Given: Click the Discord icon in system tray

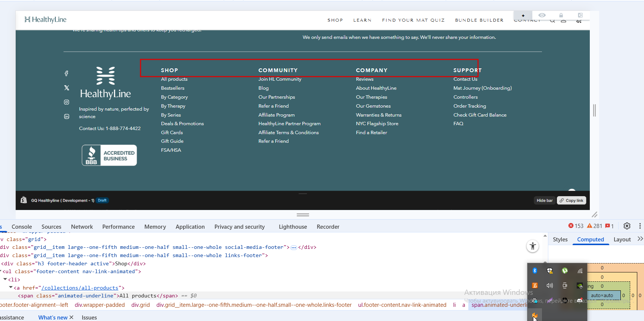Looking at the screenshot, I should point(580,300).
